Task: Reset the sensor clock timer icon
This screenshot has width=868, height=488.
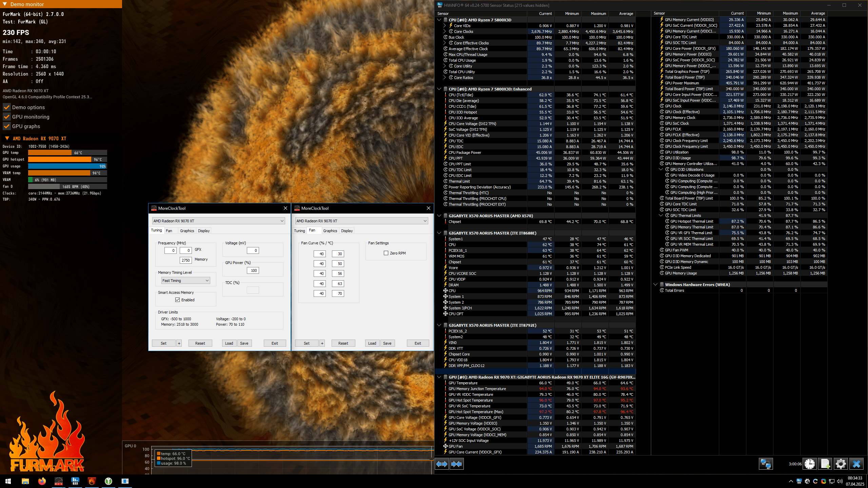Action: pyautogui.click(x=810, y=464)
